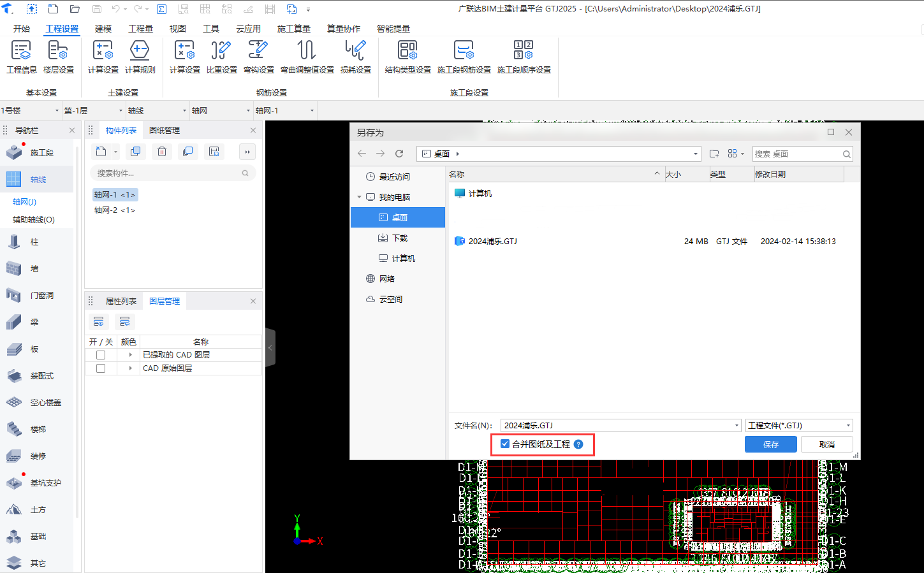Select 墙 wall category in navigation
Screen dimensions: 924x573
point(37,269)
